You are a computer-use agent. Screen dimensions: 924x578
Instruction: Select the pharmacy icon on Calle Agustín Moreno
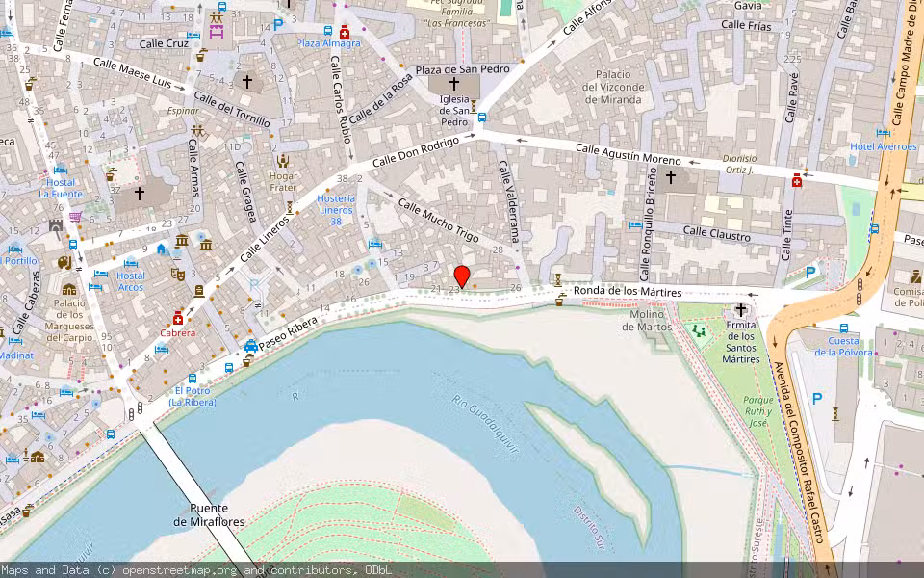pyautogui.click(x=797, y=180)
